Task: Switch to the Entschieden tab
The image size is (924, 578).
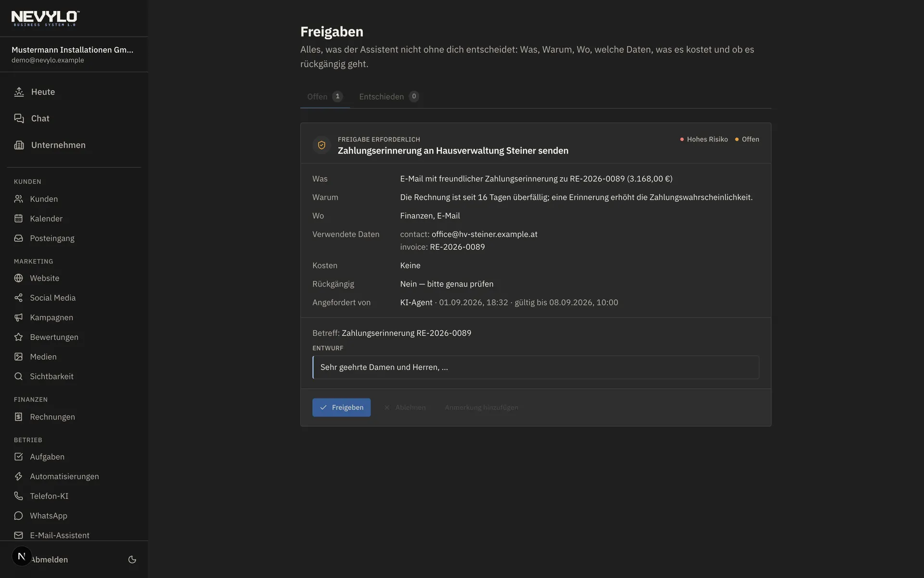Action: 389,96
